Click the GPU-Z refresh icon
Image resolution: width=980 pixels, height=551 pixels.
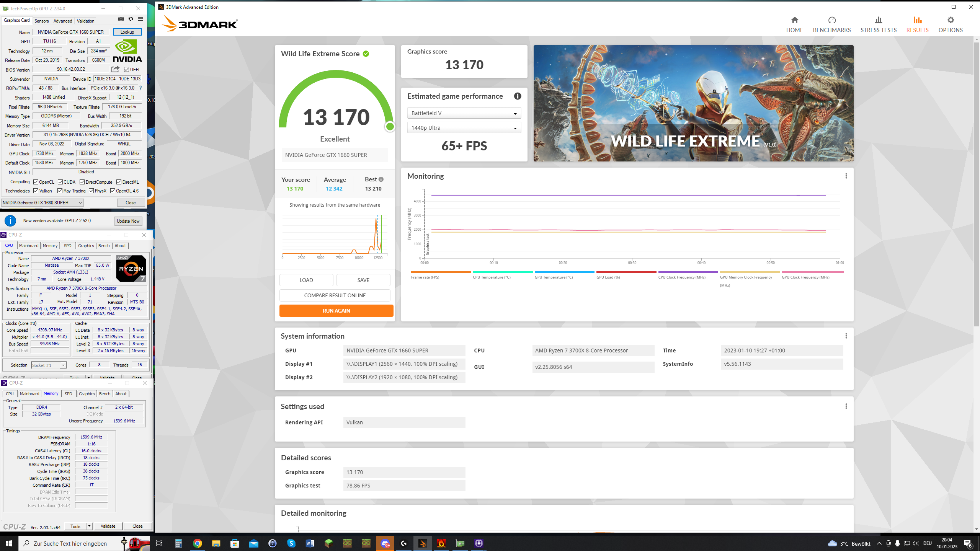131,19
